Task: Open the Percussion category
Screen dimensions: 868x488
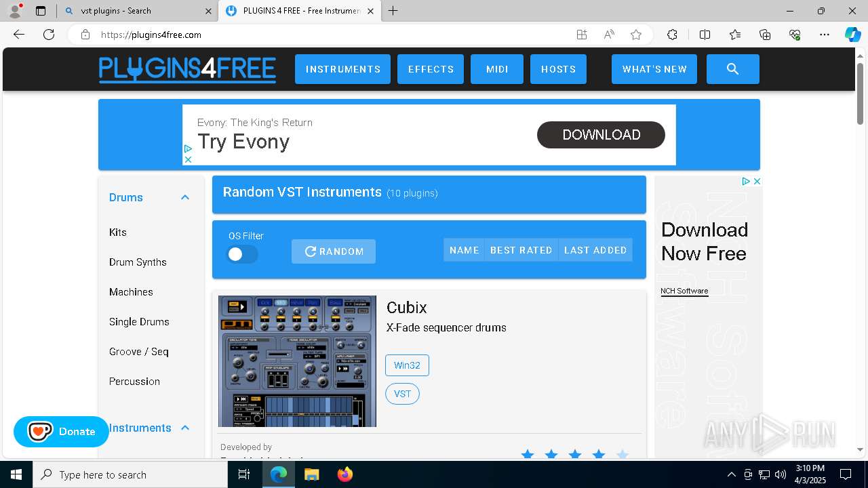Action: click(x=134, y=381)
